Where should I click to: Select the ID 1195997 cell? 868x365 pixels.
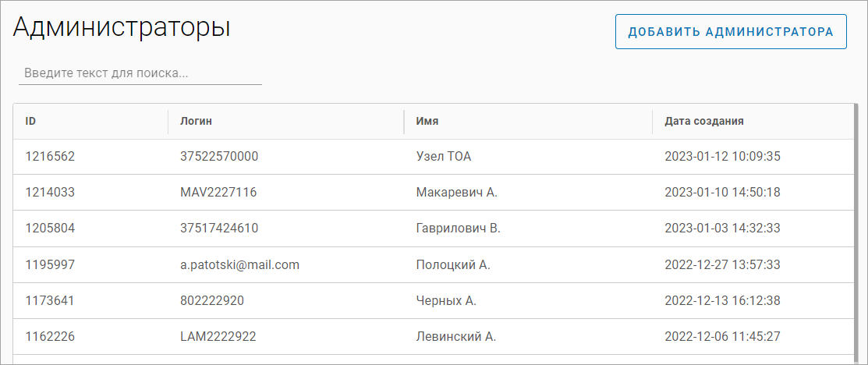[x=50, y=265]
